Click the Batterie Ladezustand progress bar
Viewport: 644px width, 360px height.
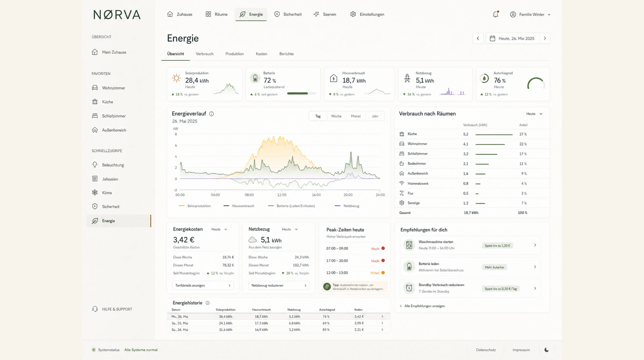(301, 94)
